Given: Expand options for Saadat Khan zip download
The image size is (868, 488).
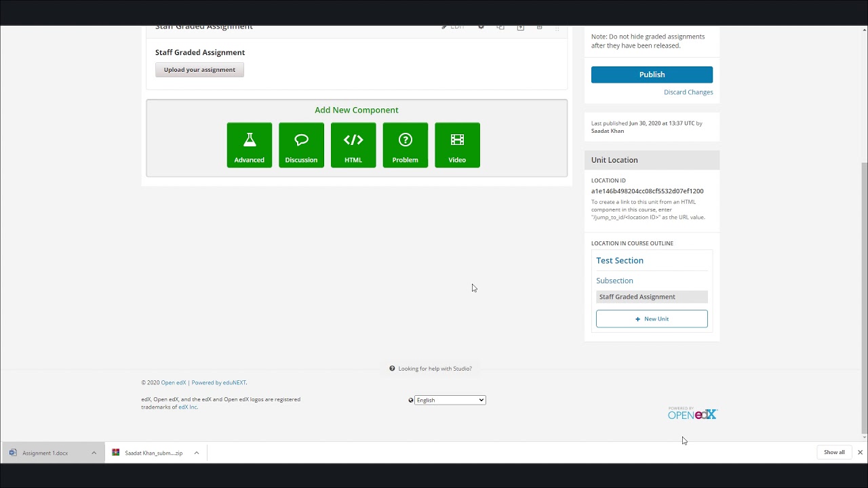Looking at the screenshot, I should (x=197, y=453).
